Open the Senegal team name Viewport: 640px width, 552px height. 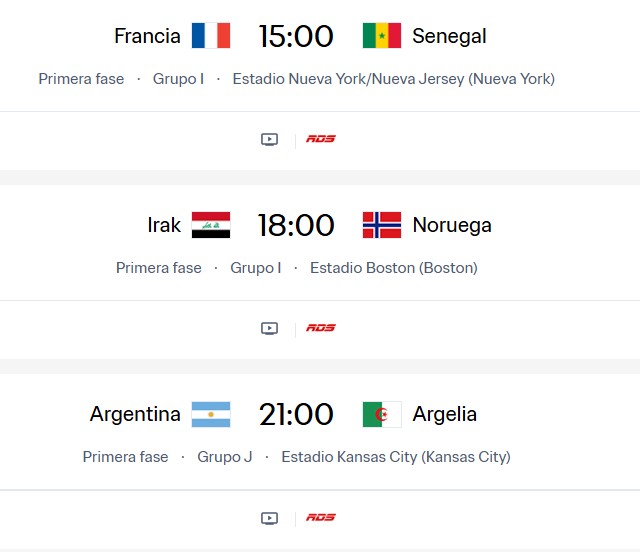point(449,36)
